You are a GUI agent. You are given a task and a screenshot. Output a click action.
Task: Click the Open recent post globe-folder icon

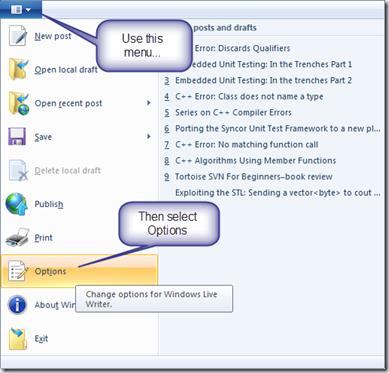19,103
